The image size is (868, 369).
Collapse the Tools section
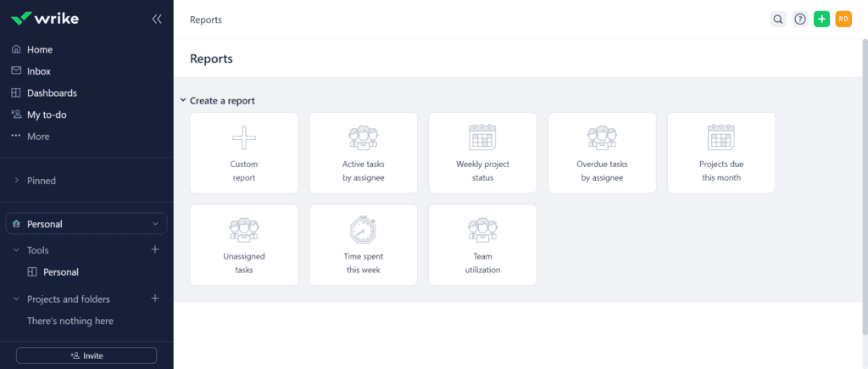click(x=17, y=250)
